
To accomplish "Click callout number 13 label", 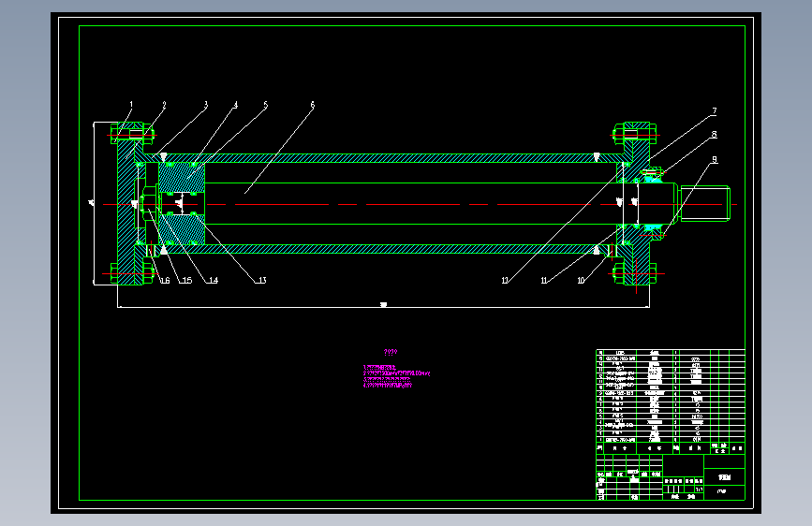I will point(262,281).
